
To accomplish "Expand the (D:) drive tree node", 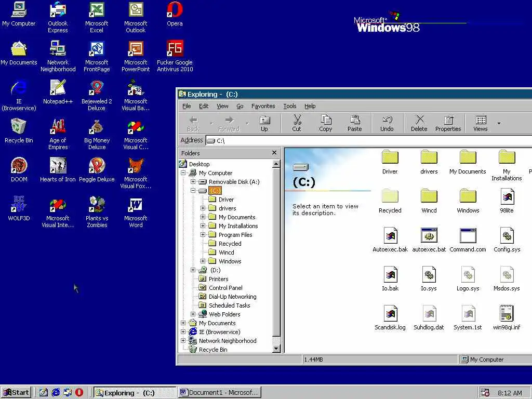I will point(193,270).
